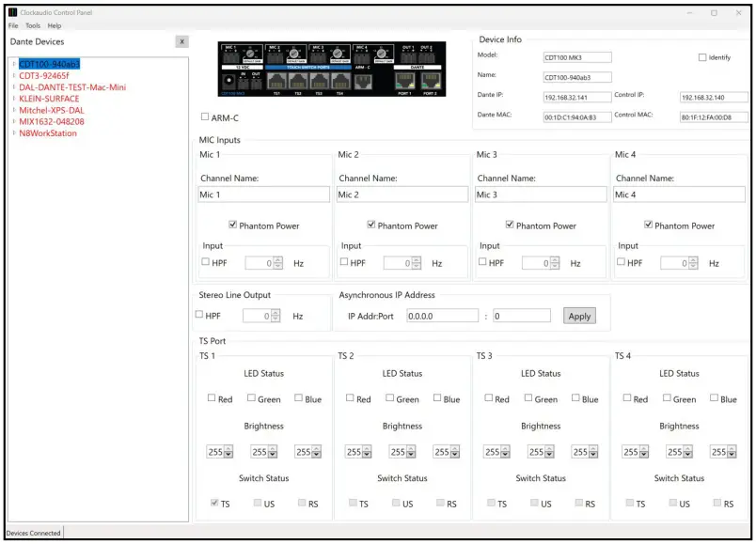The height and width of the screenshot is (544, 756).
Task: Open the File menu
Action: pyautogui.click(x=12, y=25)
